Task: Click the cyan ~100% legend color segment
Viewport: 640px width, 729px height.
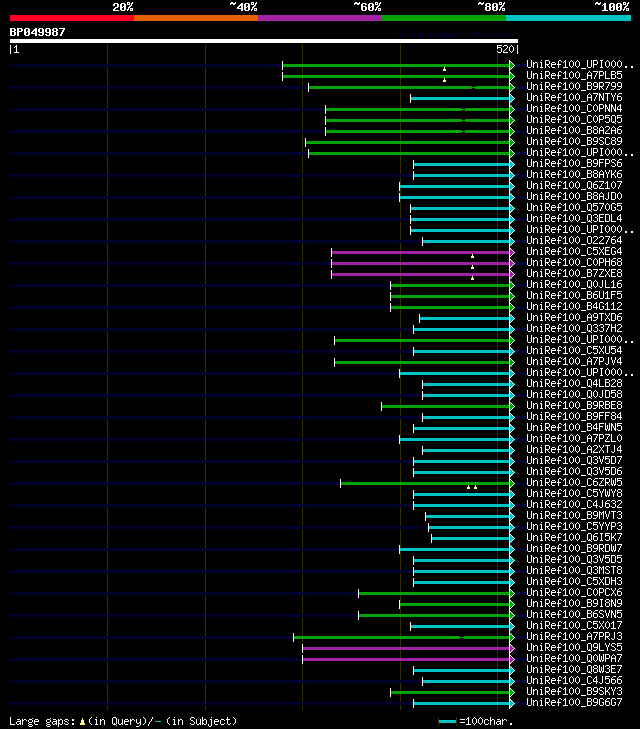Action: [x=568, y=18]
